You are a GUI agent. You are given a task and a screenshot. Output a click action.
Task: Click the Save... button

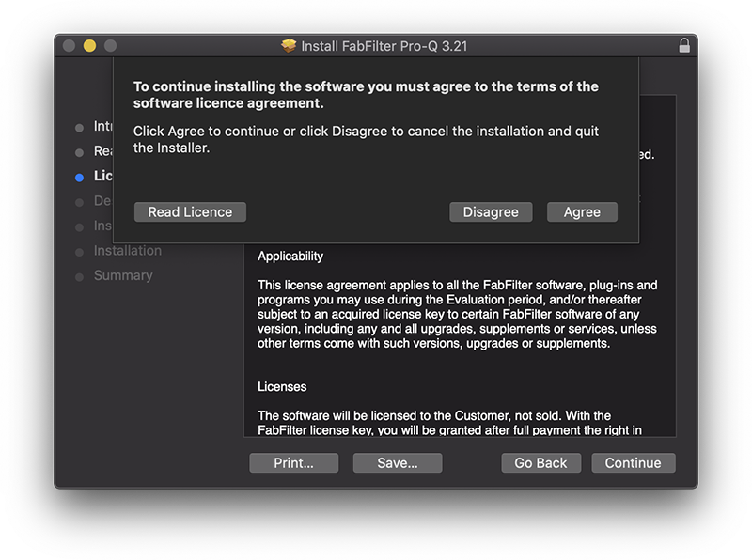pyautogui.click(x=397, y=462)
